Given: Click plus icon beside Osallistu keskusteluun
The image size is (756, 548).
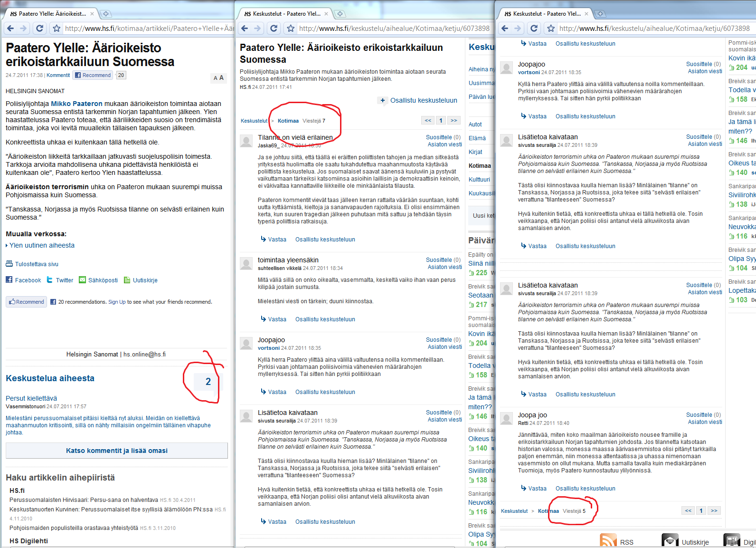Looking at the screenshot, I should (x=382, y=100).
